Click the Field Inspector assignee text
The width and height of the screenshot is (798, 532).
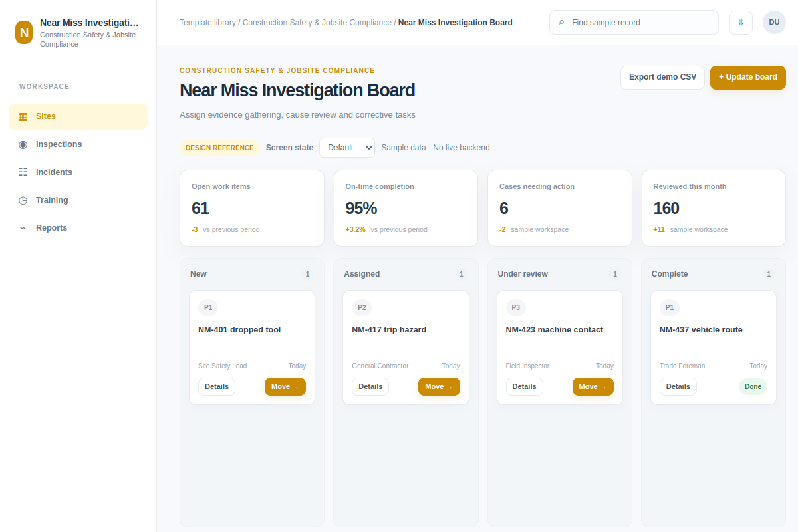[x=528, y=366]
